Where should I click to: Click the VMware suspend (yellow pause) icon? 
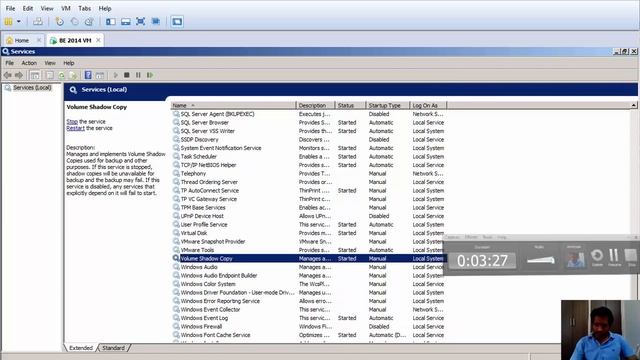[8, 22]
